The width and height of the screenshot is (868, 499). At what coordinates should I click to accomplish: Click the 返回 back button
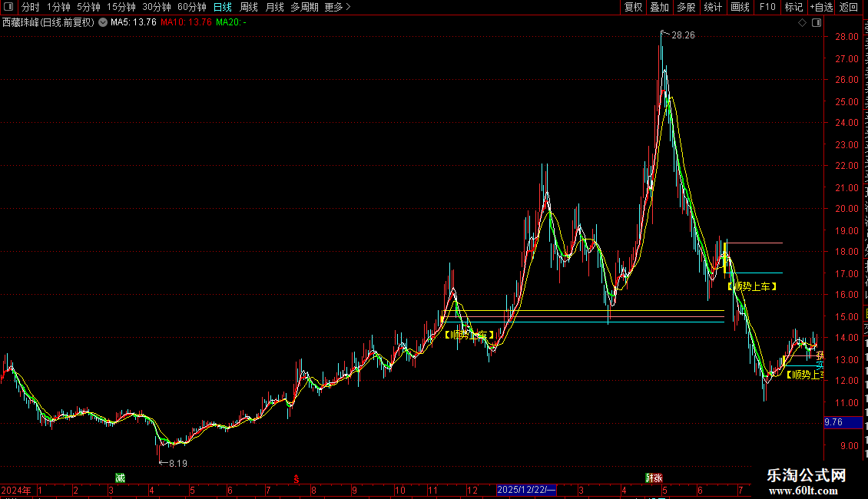tap(849, 7)
